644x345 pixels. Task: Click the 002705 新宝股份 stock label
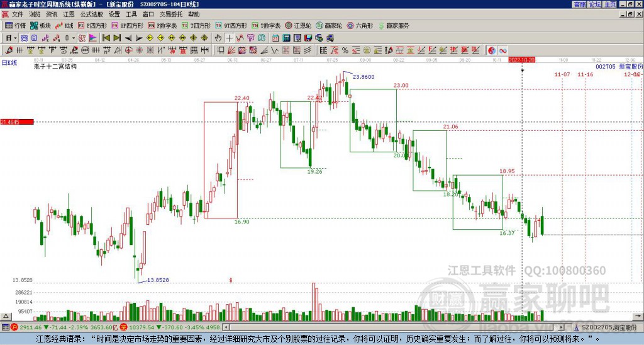pyautogui.click(x=619, y=66)
